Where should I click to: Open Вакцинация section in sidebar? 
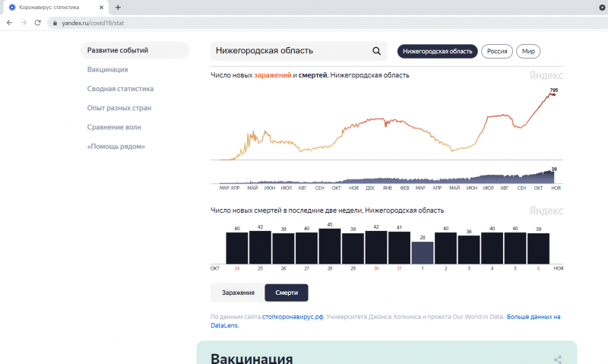(x=107, y=69)
